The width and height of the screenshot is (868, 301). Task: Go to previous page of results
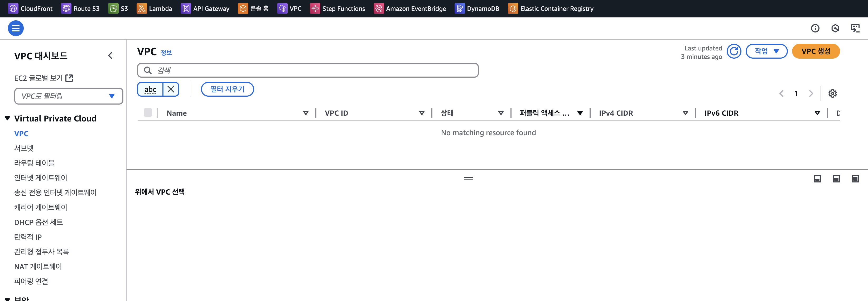coord(782,93)
